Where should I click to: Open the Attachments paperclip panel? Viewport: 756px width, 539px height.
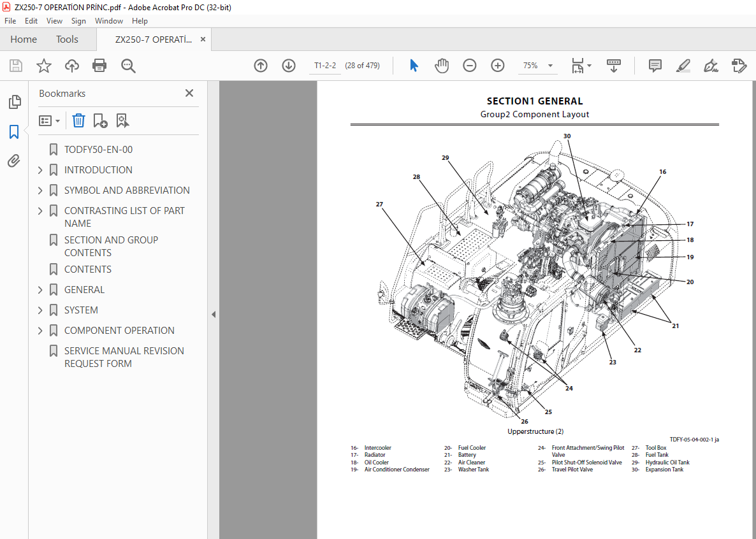pyautogui.click(x=14, y=161)
